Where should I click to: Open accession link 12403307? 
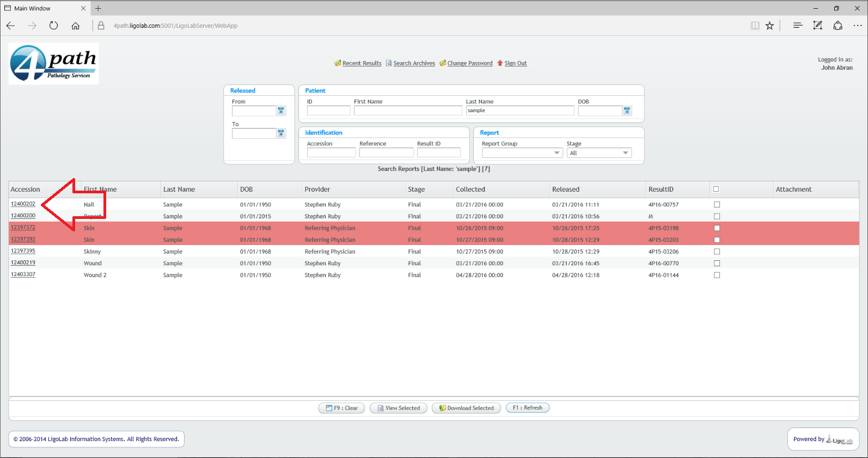23,274
